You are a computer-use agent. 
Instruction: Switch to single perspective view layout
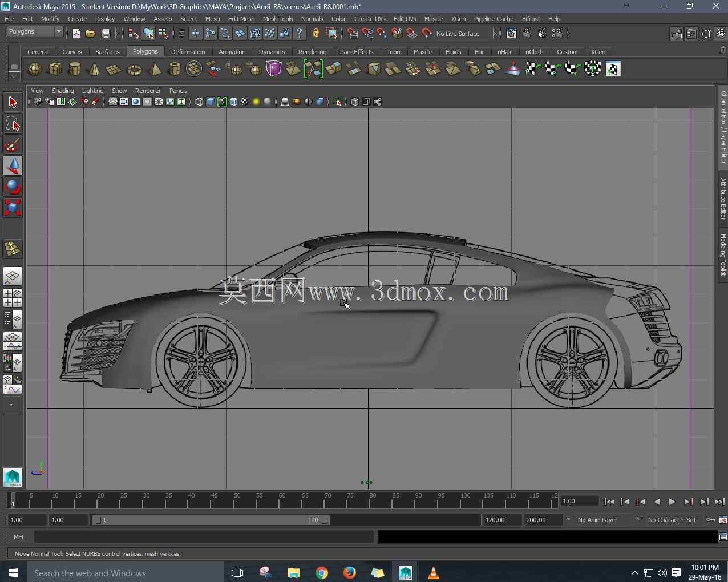(x=13, y=277)
